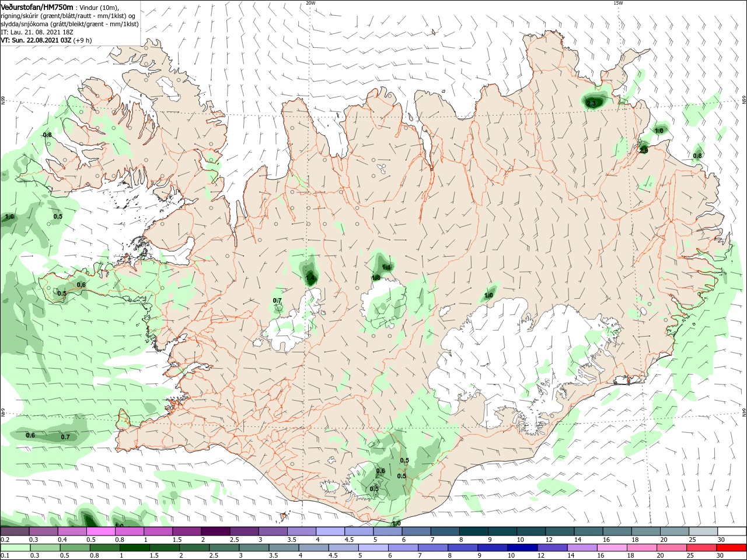
Task: Pick the bright red swatch ending the rain scale
Action: click(x=731, y=548)
